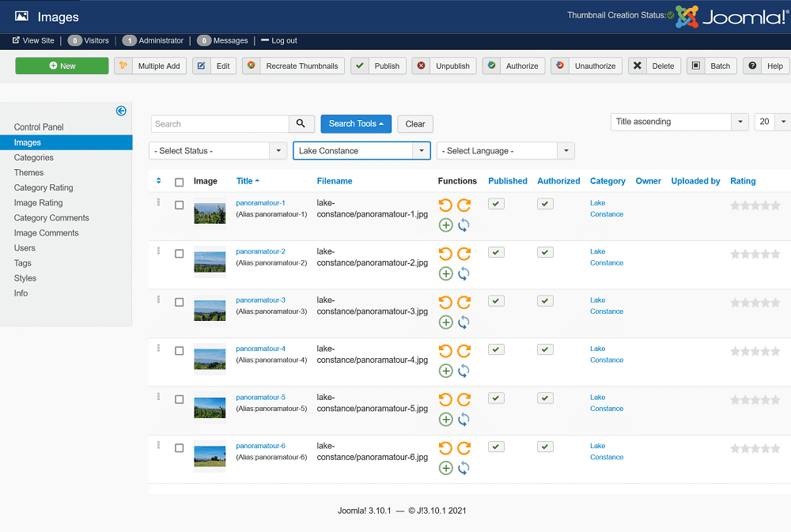
Task: Select the panoramatour-4 row checkbox
Action: tap(180, 351)
